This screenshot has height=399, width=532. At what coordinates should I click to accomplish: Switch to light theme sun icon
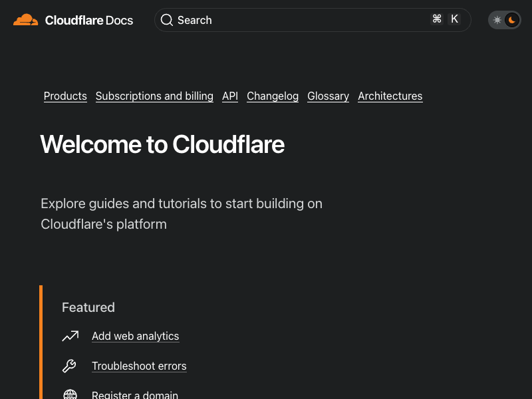point(497,20)
